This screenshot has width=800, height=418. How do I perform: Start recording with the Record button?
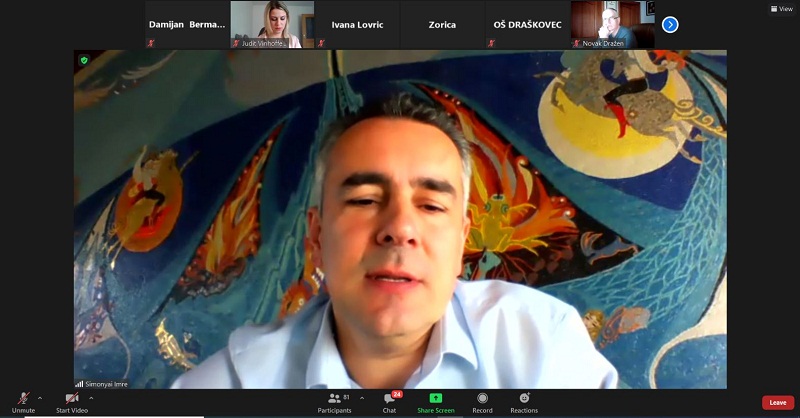coord(482,399)
